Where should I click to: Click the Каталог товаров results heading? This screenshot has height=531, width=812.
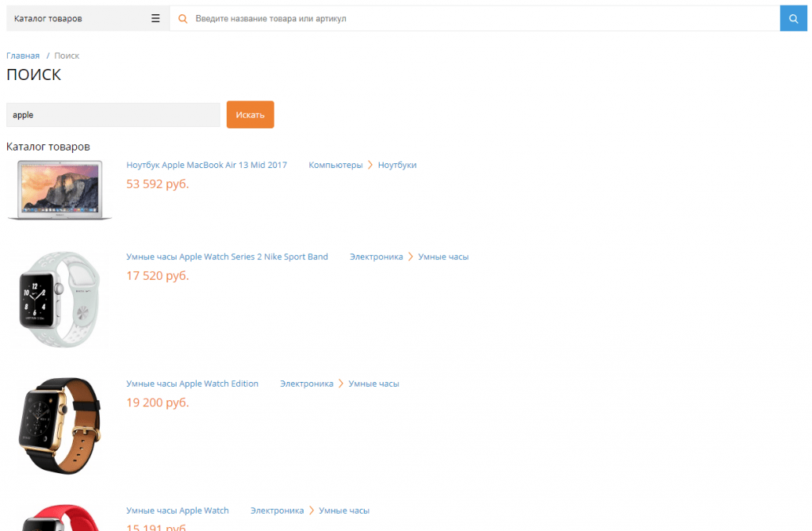(48, 147)
